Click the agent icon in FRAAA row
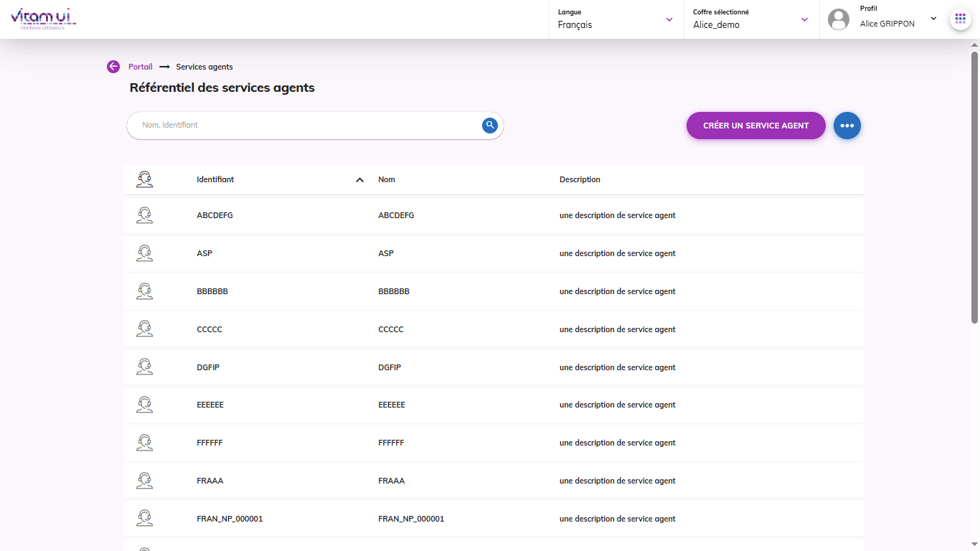 [x=144, y=481]
